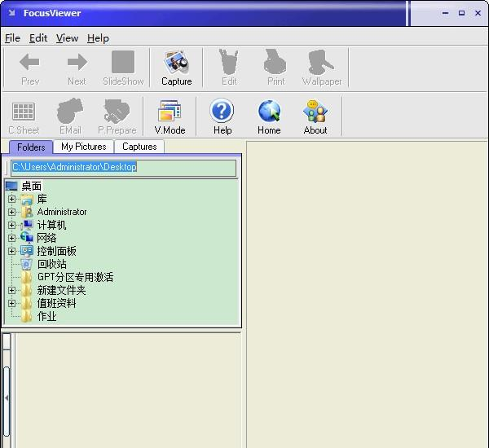Screen dimensions: 489x448
Task: Open the Help toolbar icon
Action: pyautogui.click(x=222, y=111)
